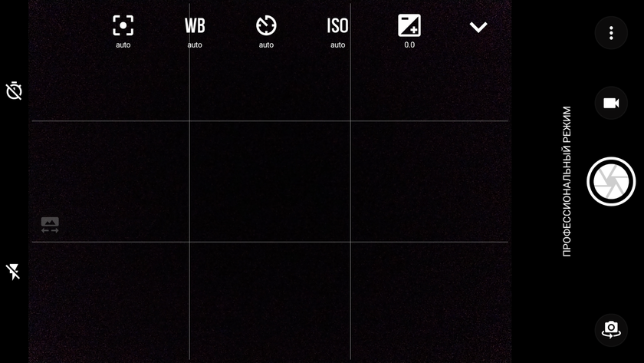Take a photo with the shutter button
The width and height of the screenshot is (644, 363).
(611, 181)
